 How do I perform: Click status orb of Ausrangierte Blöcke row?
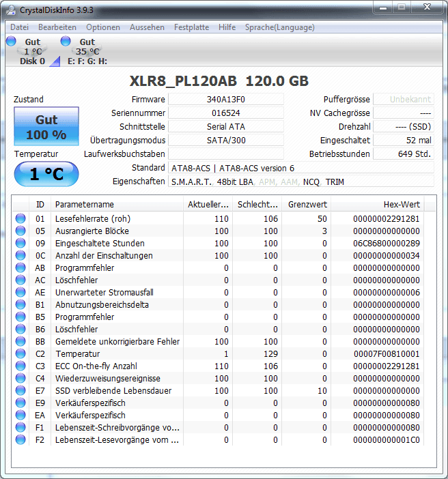click(20, 231)
